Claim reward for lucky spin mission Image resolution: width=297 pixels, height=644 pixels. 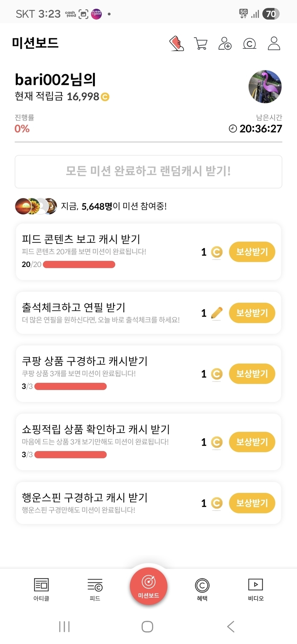[252, 503]
